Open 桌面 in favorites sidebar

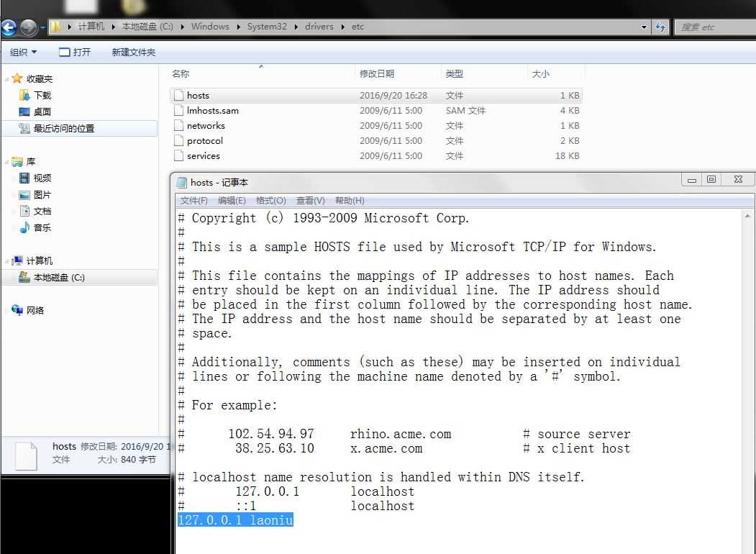(x=42, y=112)
